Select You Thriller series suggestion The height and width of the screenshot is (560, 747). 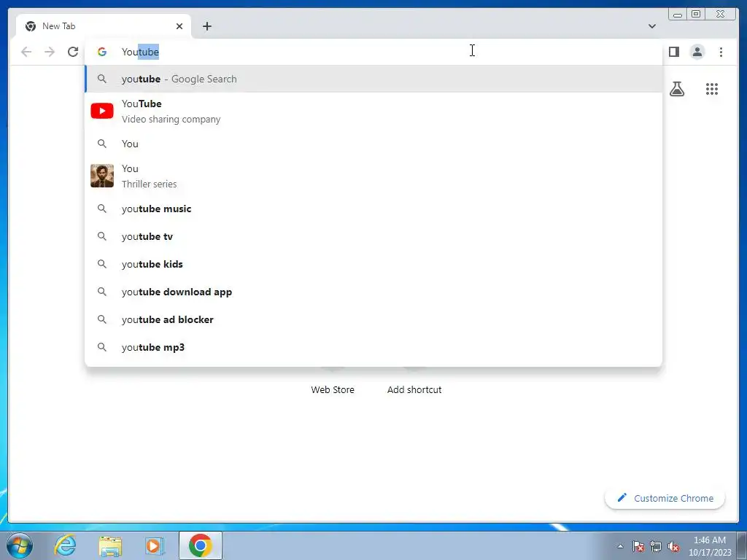pos(373,176)
